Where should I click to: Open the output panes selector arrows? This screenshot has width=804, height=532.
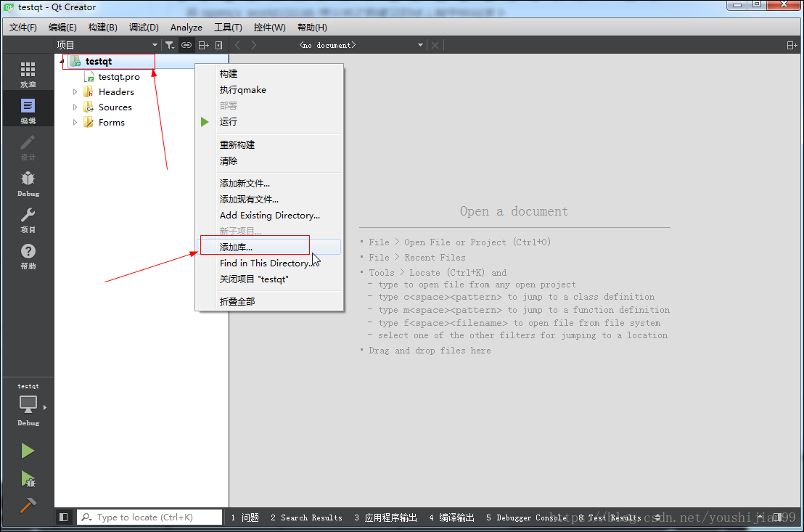tap(657, 517)
